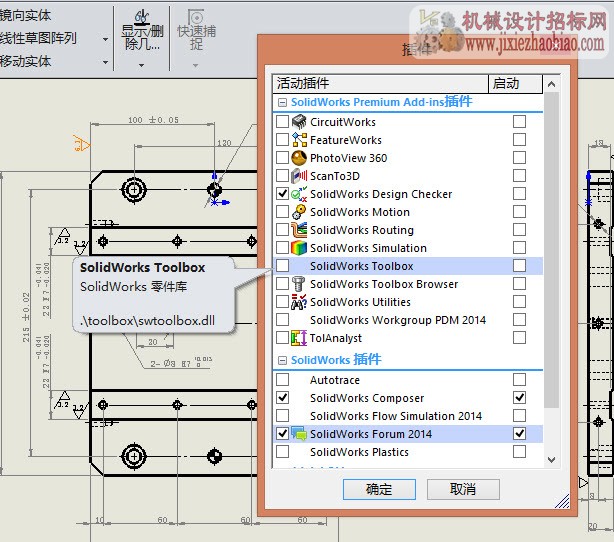Click the 确定 button

point(379,489)
